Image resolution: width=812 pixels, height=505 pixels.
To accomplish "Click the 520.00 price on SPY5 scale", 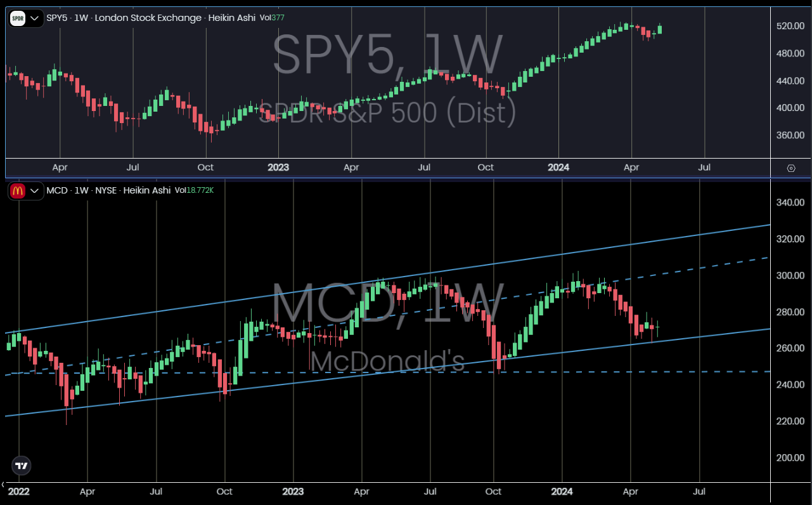I will (790, 26).
